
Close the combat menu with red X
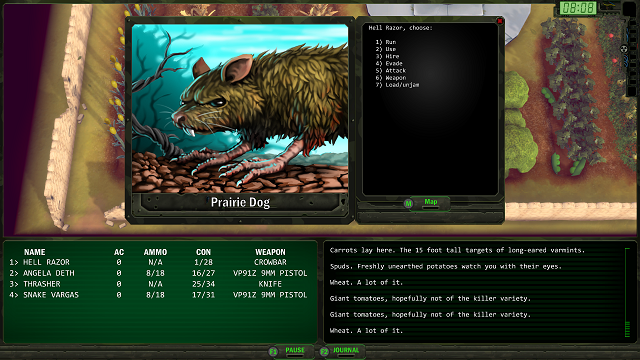point(499,21)
